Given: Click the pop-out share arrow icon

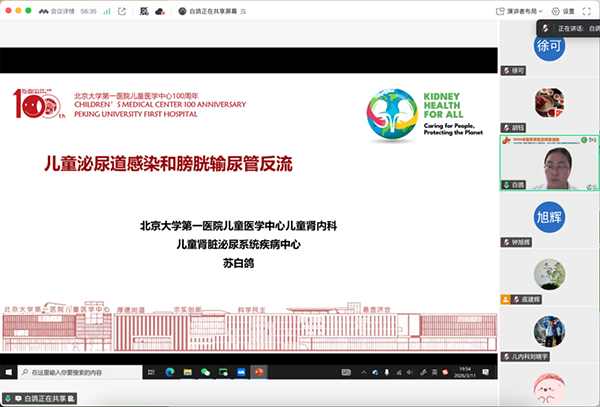Looking at the screenshot, I should pyautogui.click(x=122, y=11).
